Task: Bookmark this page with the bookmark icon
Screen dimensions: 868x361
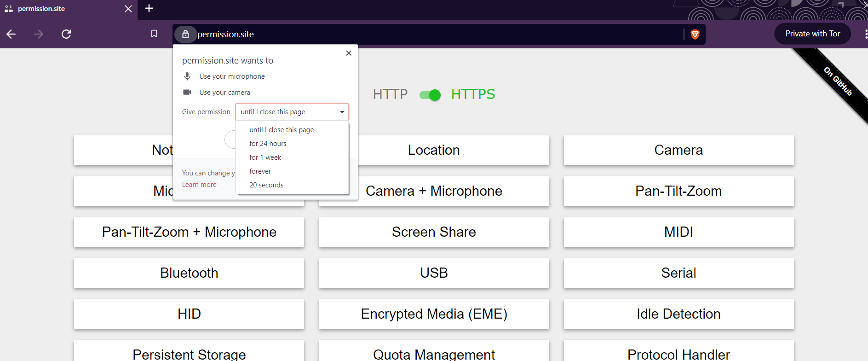Action: pos(154,34)
